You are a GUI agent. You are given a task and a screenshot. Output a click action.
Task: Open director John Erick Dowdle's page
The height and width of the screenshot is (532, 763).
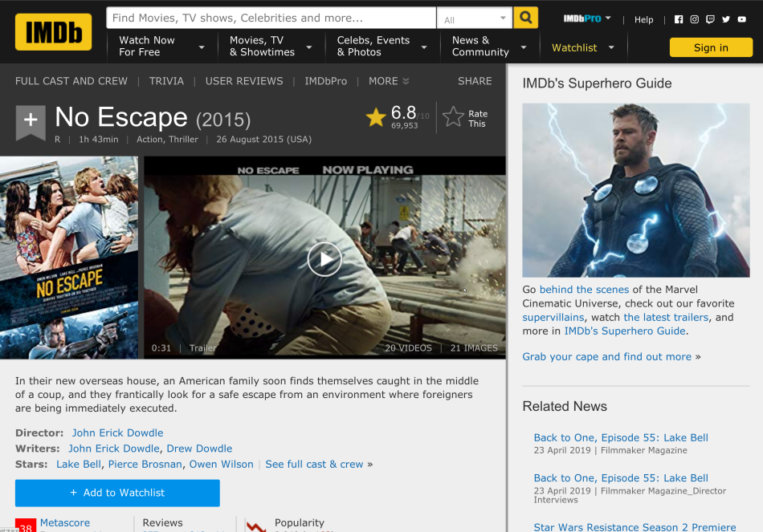[118, 433]
